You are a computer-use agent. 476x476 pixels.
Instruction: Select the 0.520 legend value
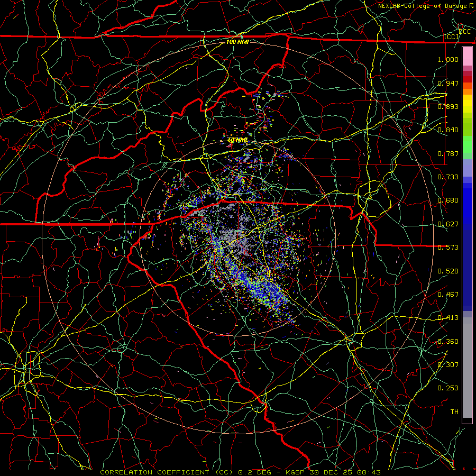[x=448, y=271]
